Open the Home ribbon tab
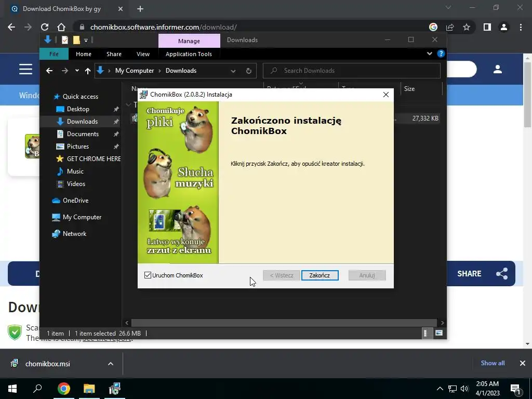 tap(84, 54)
